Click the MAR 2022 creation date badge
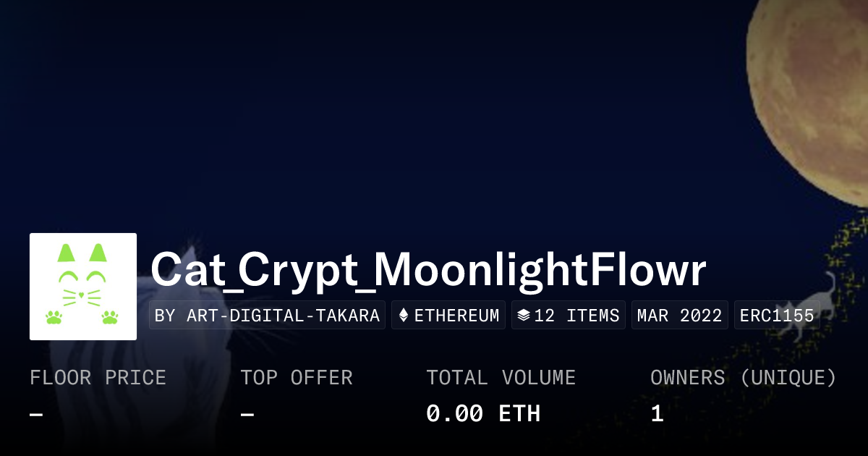The image size is (868, 456). [679, 316]
